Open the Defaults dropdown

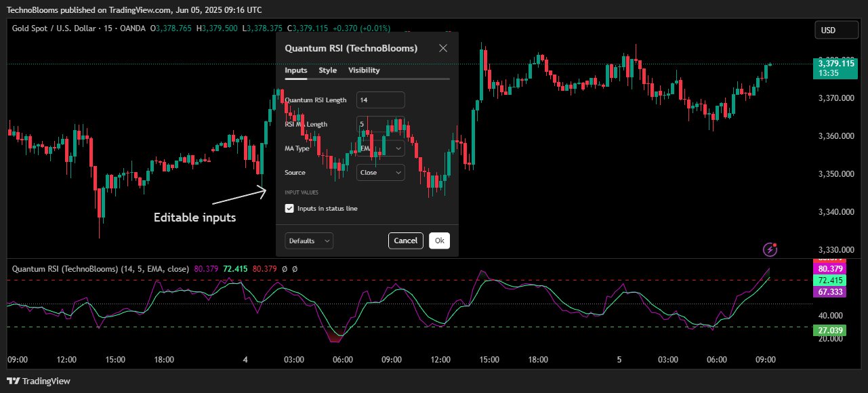[x=309, y=241]
